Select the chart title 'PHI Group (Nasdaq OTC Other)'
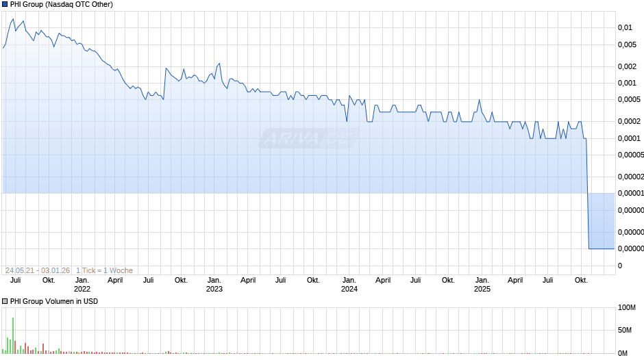 pos(62,5)
